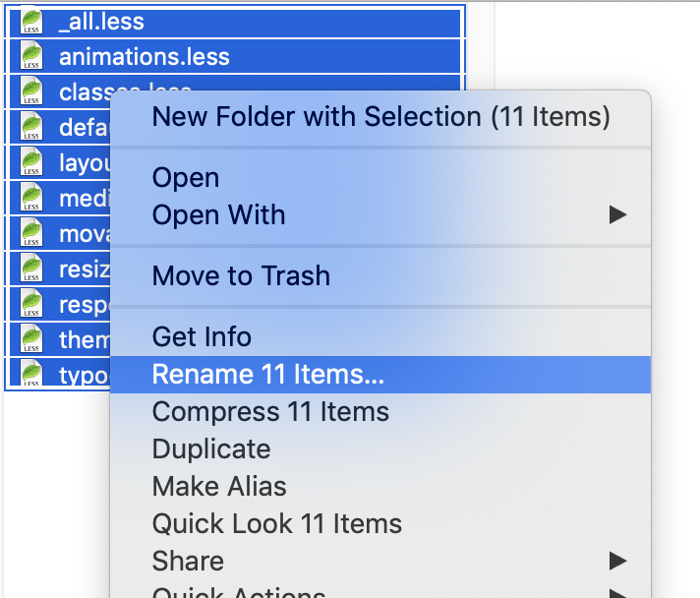Expand the Quick Actions submenu arrow
Viewport: 700px width, 598px height.
point(617,593)
